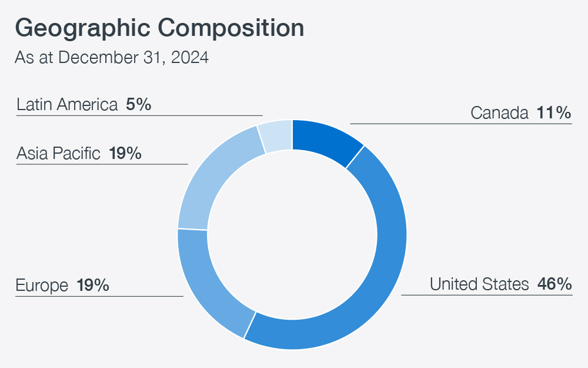
Task: Click the leader line under Canada label
Action: [461, 124]
